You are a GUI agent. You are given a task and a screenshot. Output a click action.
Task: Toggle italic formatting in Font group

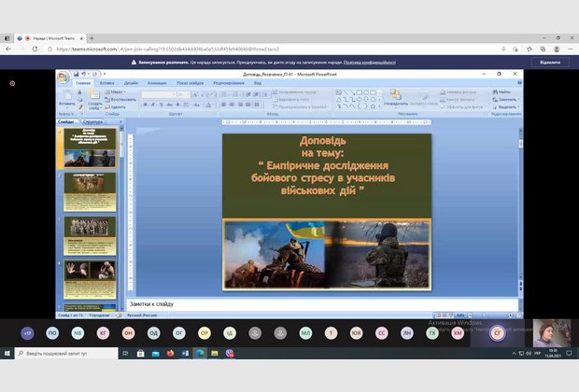tap(151, 104)
